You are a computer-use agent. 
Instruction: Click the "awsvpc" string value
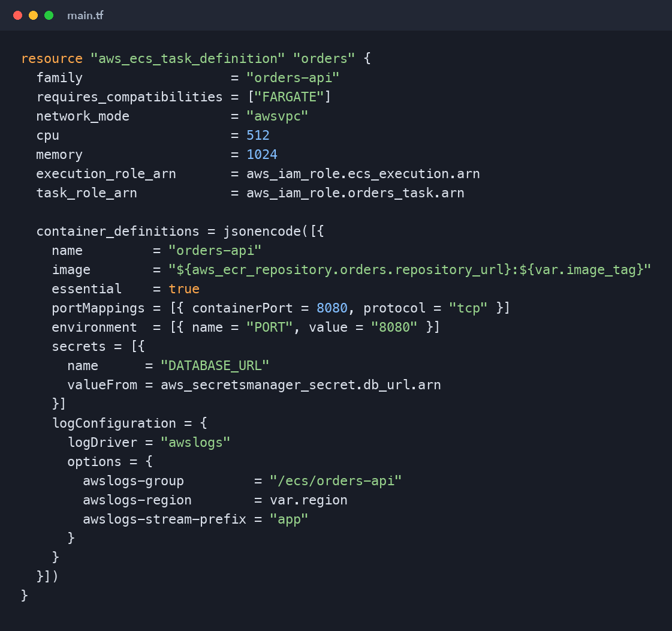point(278,116)
